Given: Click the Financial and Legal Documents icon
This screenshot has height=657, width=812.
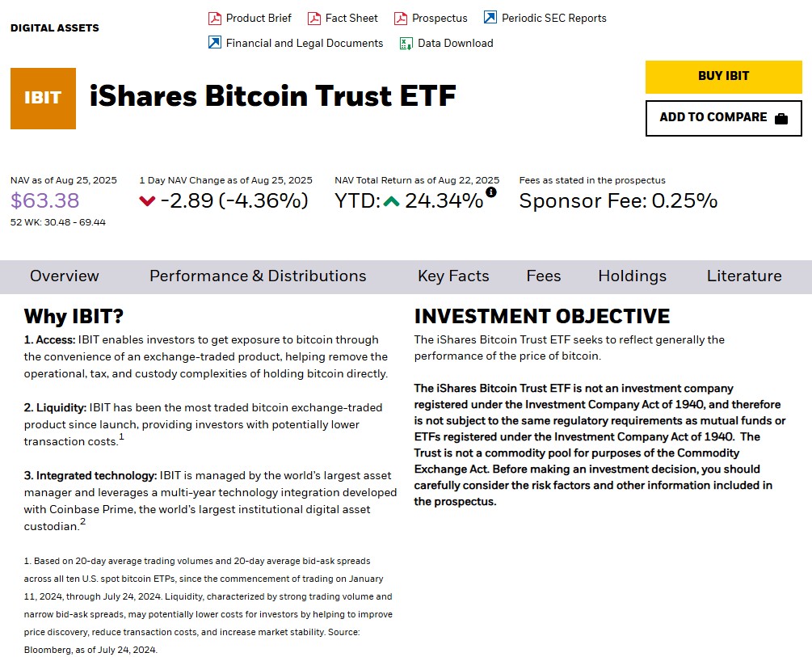Looking at the screenshot, I should [x=215, y=44].
